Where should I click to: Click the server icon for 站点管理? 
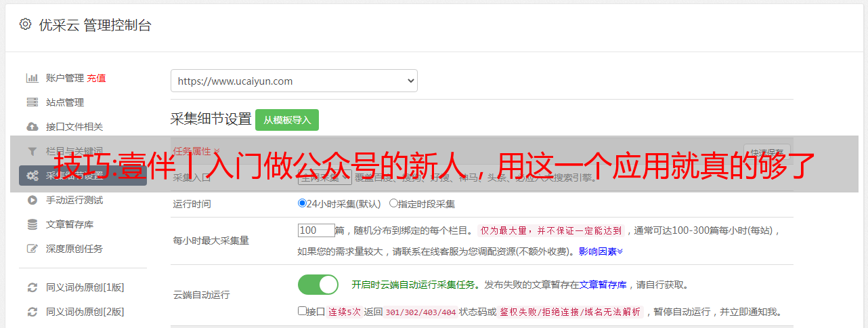32,102
